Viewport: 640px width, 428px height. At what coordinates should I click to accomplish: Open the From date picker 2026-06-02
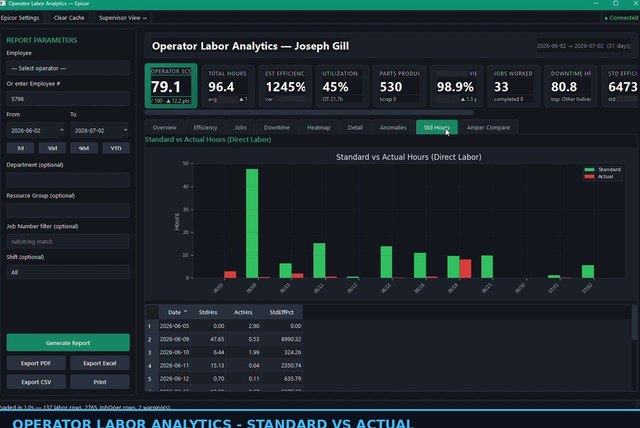[x=36, y=130]
